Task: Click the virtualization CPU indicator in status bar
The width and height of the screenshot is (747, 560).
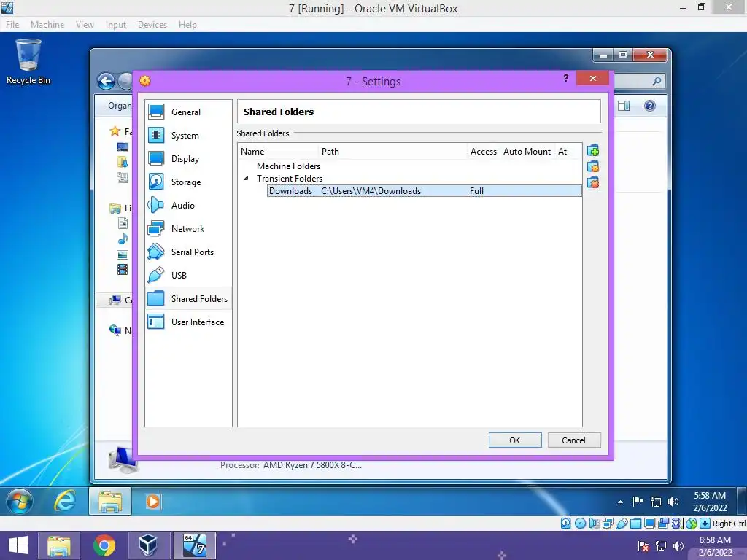Action: [678, 524]
